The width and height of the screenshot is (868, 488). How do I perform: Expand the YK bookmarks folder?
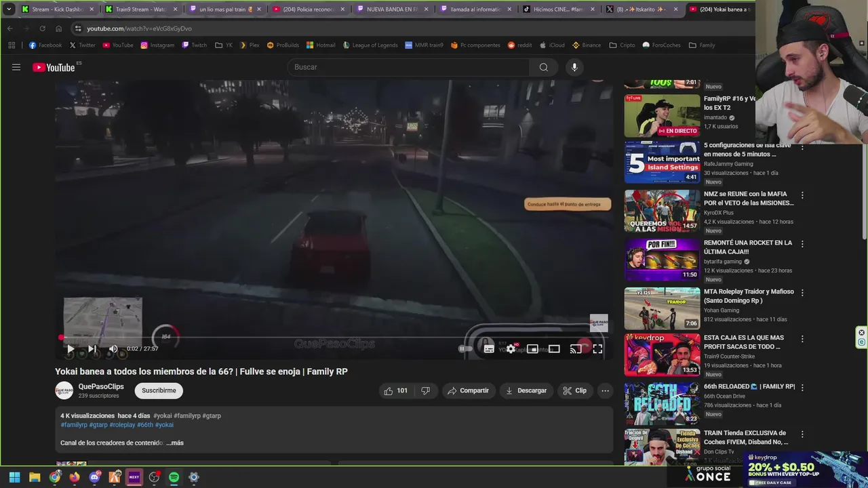point(224,45)
